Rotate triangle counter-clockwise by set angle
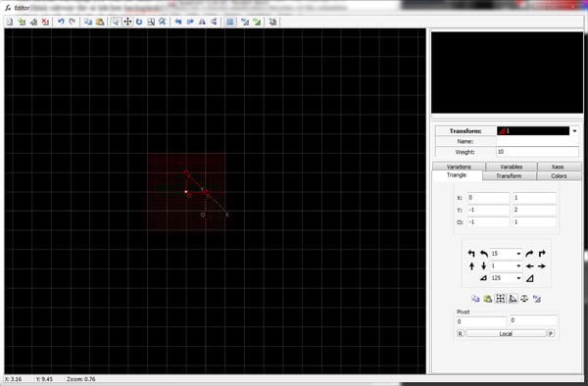 pyautogui.click(x=484, y=254)
